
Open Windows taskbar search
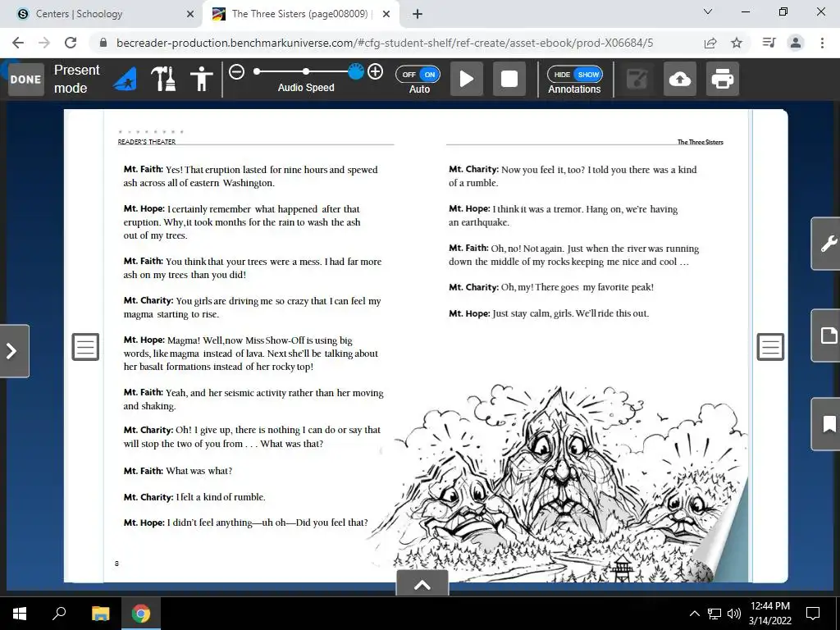point(59,614)
